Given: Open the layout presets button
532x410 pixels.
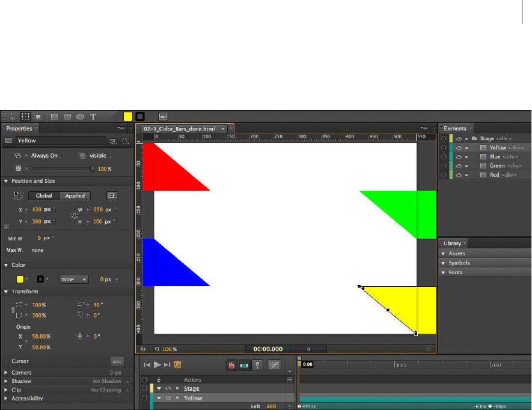Looking at the screenshot, I should 112,195.
